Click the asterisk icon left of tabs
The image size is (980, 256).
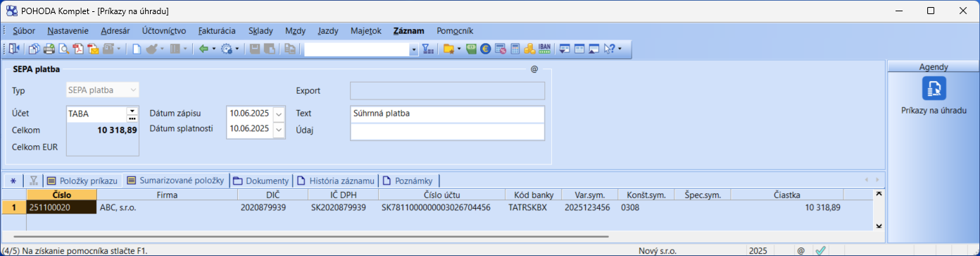13,181
